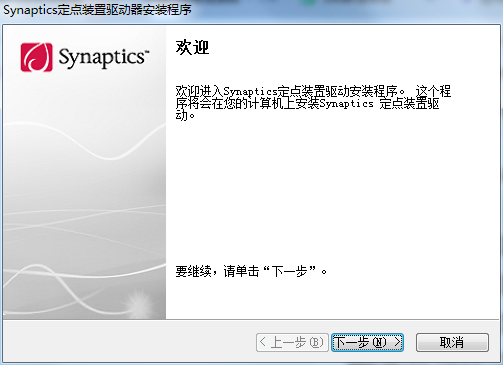Click the disabled 上一步(B) back button

click(292, 342)
